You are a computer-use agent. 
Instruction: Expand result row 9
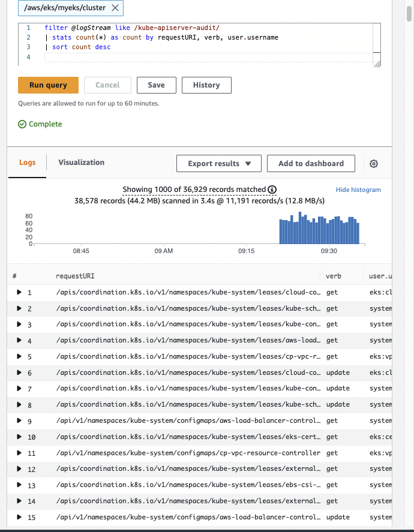pyautogui.click(x=19, y=420)
